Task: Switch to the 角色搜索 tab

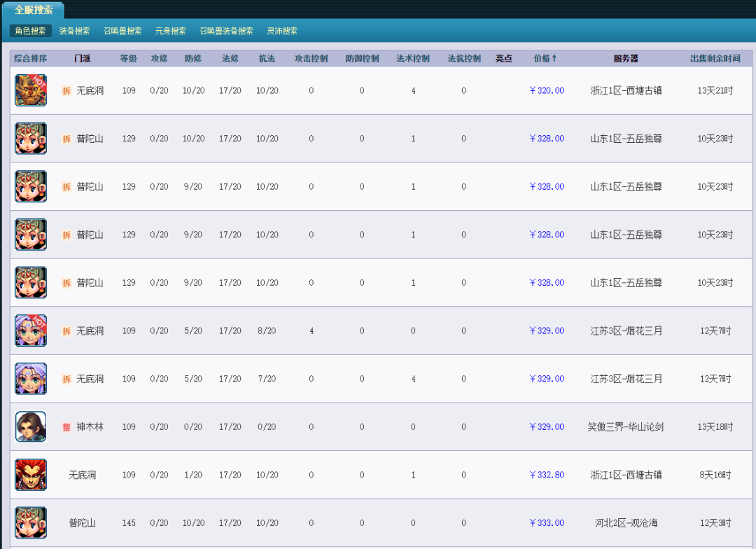Action: point(30,31)
